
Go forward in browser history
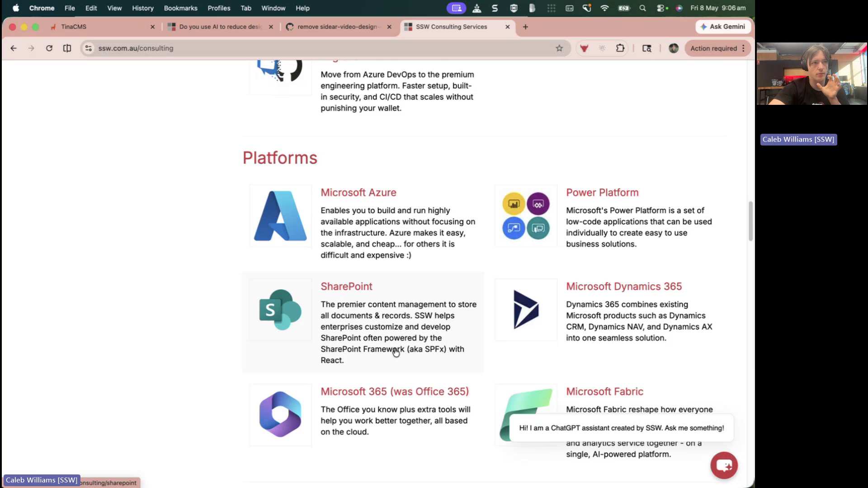(x=31, y=48)
